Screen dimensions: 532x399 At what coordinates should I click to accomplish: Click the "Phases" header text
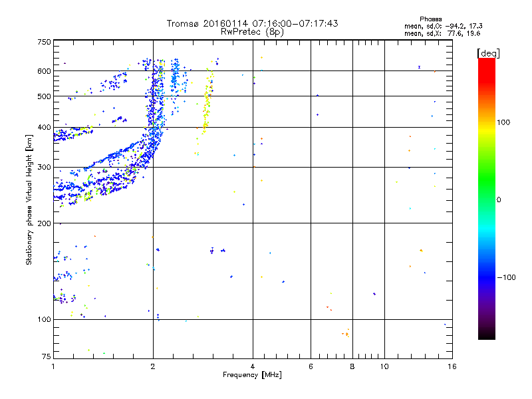point(430,19)
